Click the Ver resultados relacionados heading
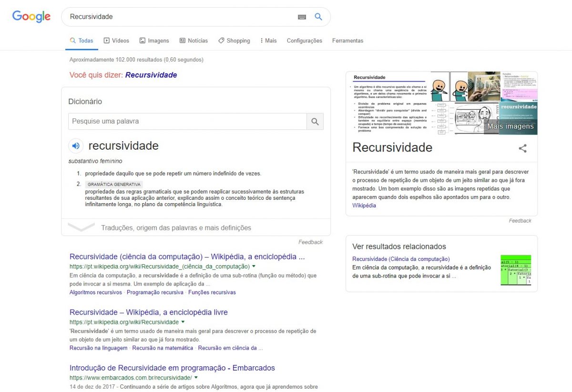The height and width of the screenshot is (392, 572). point(399,247)
